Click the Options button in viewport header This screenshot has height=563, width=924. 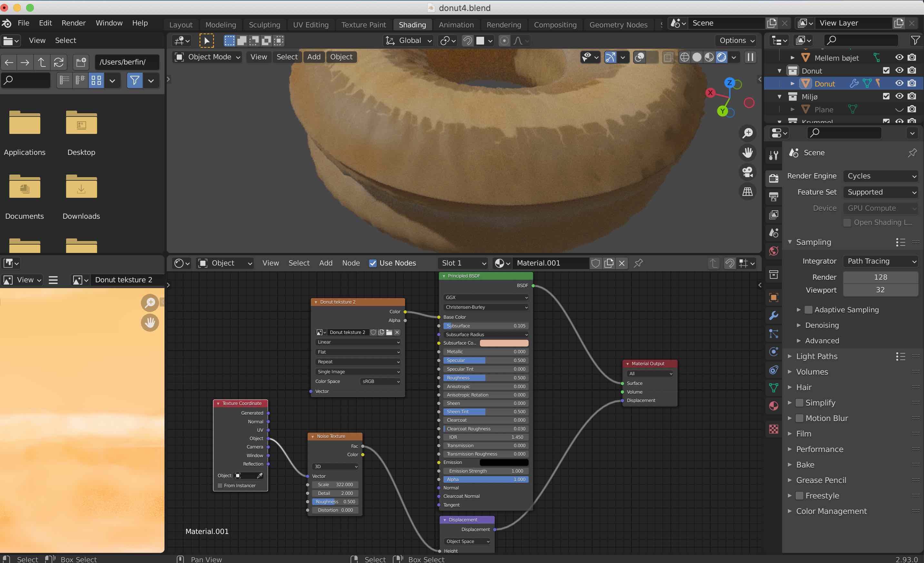coord(737,41)
